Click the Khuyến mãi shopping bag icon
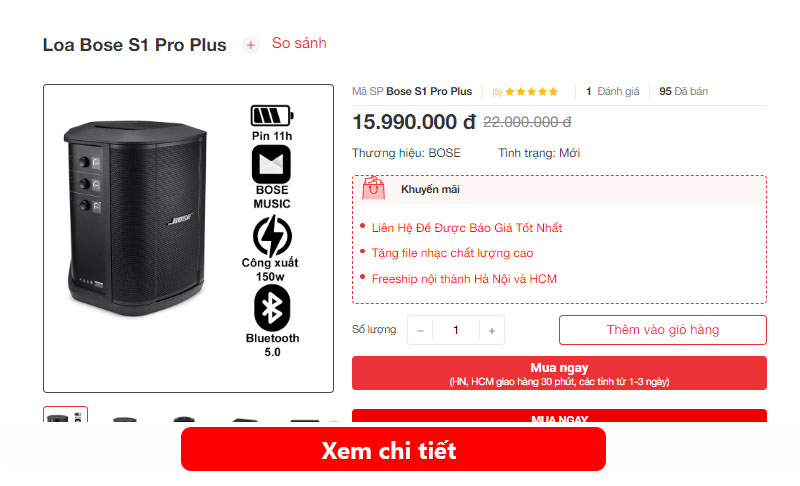 373,188
